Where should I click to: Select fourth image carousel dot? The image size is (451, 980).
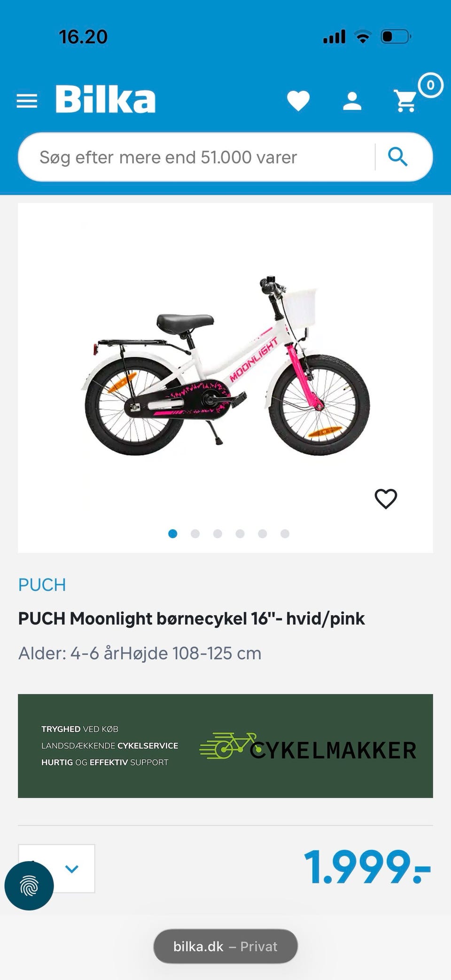[x=240, y=534]
